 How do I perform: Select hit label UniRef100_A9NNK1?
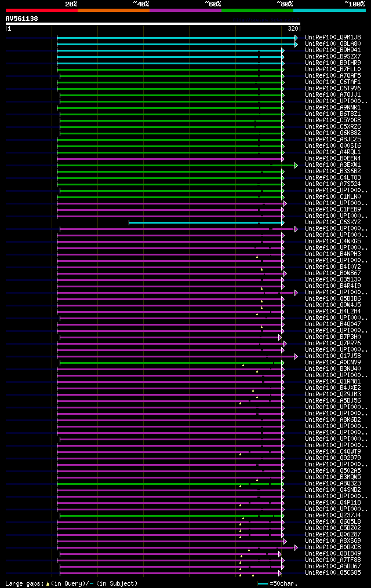(x=333, y=108)
